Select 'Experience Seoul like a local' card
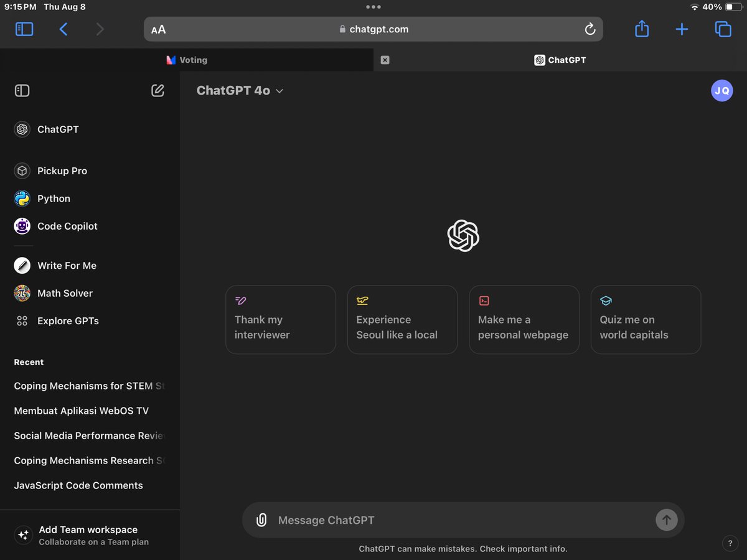This screenshot has height=560, width=747. pos(402,320)
